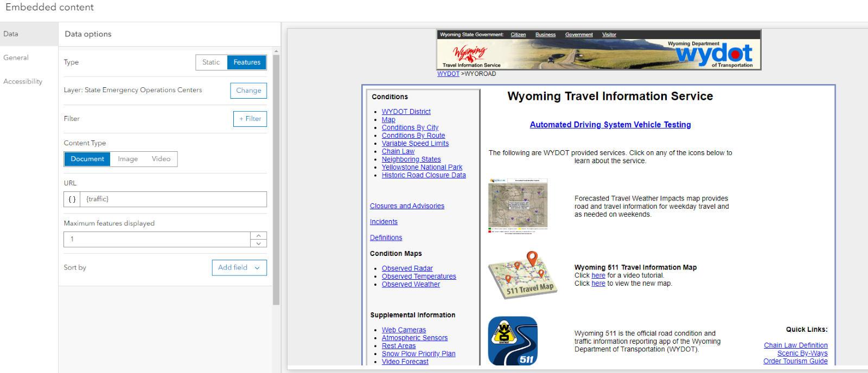
Task: Open Scenic By-Ways quick link
Action: pos(802,353)
